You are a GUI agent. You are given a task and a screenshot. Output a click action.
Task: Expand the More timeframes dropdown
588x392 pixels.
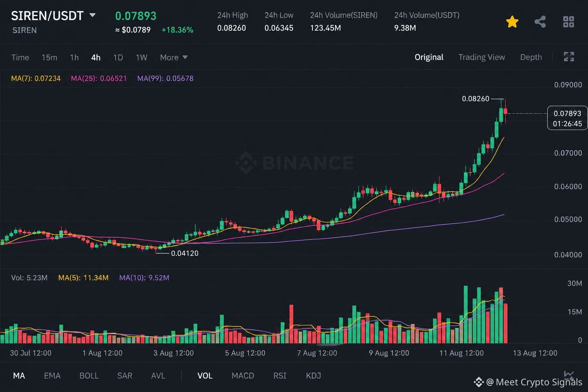click(x=174, y=57)
